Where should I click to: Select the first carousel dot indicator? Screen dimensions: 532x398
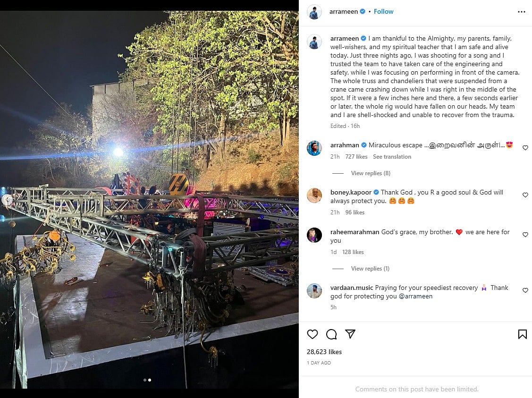pyautogui.click(x=145, y=380)
